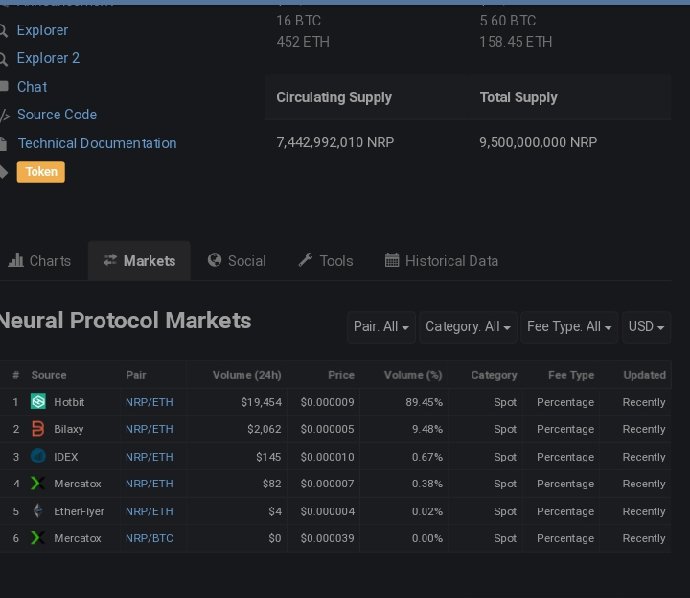Click the code icon beside Source Code

tap(4, 115)
